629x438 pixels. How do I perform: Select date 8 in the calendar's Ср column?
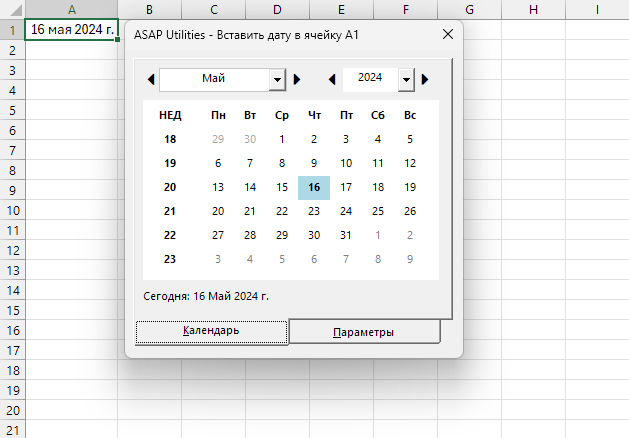(282, 163)
